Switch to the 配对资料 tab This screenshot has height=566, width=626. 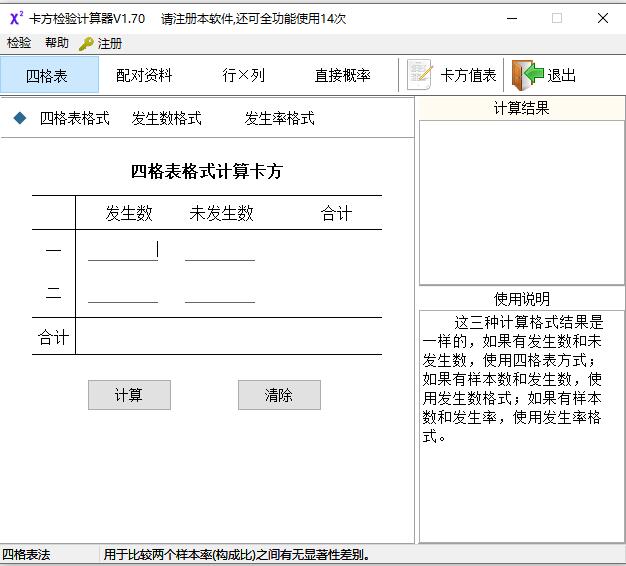tap(144, 75)
